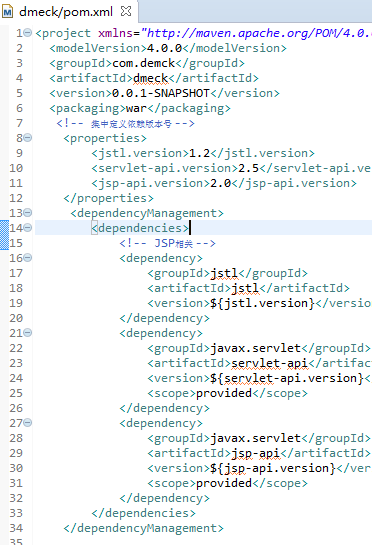Click scope value provided on line 25
This screenshot has width=372, height=545.
(x=224, y=393)
